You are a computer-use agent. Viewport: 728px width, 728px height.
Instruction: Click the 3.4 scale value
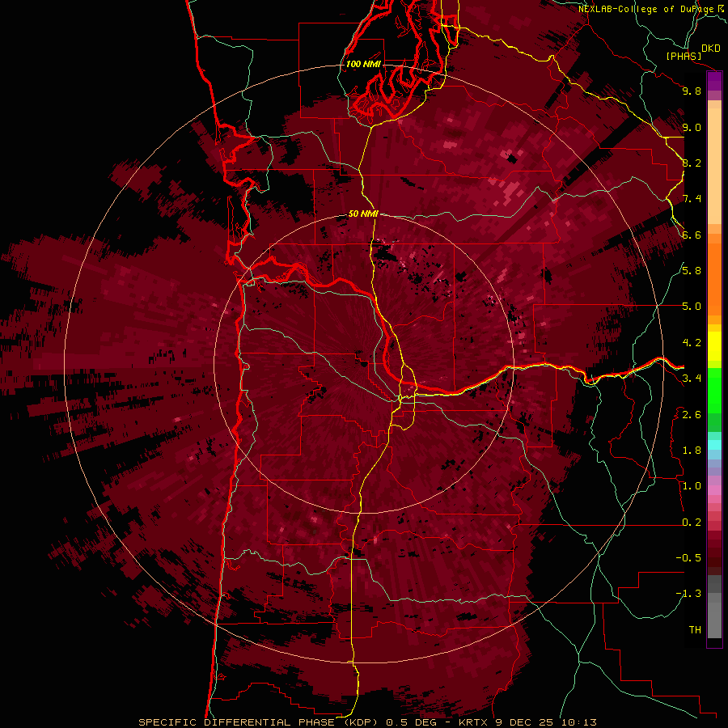pyautogui.click(x=692, y=379)
